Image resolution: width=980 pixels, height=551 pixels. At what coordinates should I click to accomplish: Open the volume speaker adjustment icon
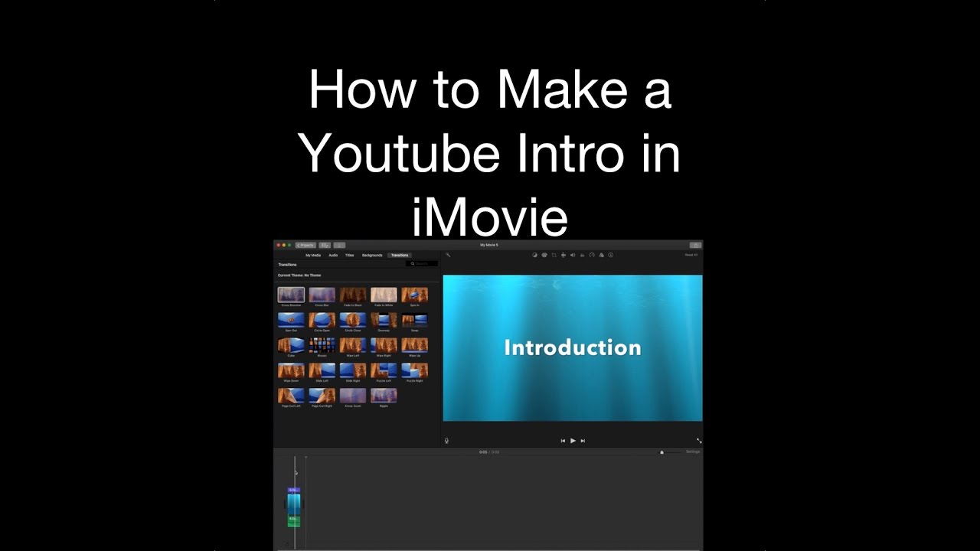coord(573,255)
